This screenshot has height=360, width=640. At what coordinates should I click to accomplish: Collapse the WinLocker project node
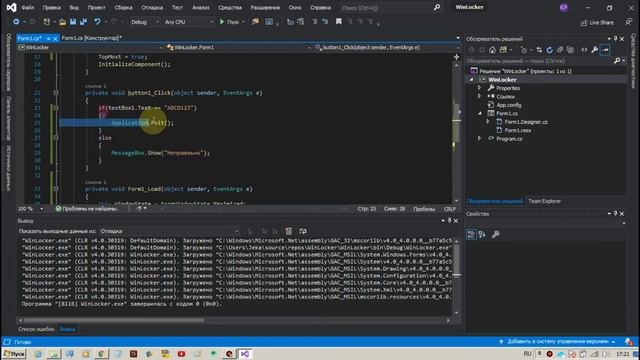click(x=471, y=80)
